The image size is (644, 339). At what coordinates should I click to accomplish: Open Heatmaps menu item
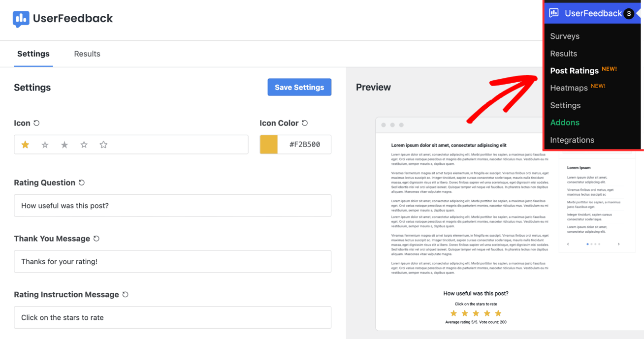(x=569, y=88)
